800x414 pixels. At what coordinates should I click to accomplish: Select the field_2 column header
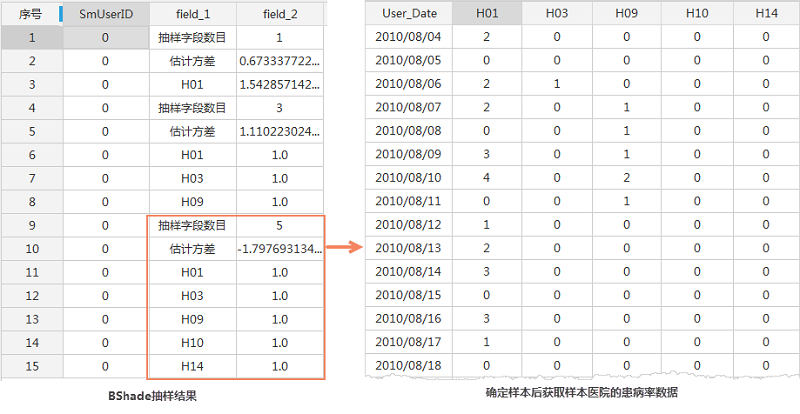pyautogui.click(x=279, y=14)
